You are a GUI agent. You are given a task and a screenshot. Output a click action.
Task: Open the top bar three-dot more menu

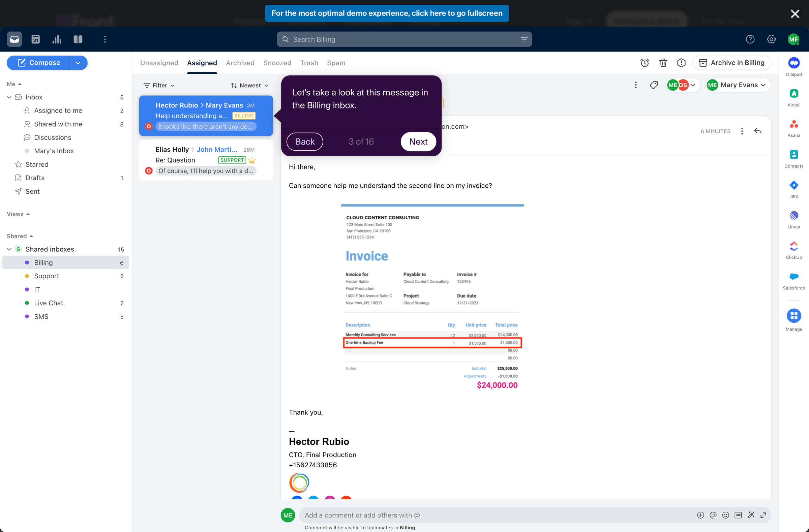coord(105,39)
